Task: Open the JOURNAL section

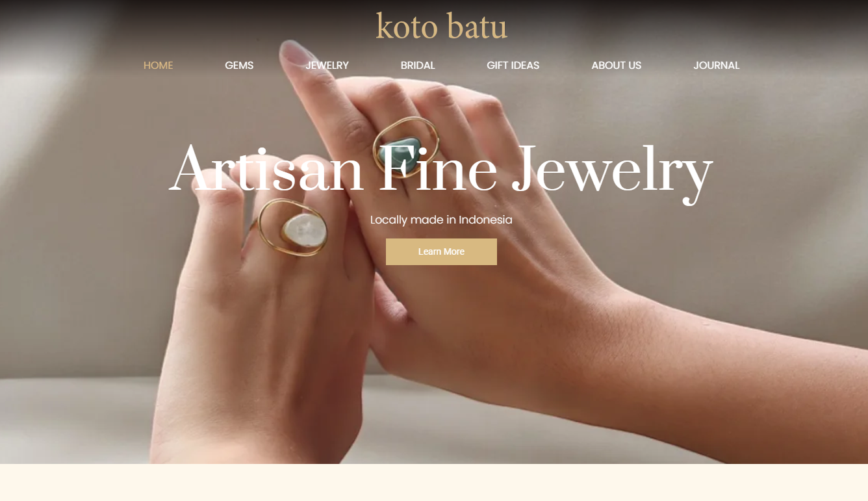Action: coord(716,66)
